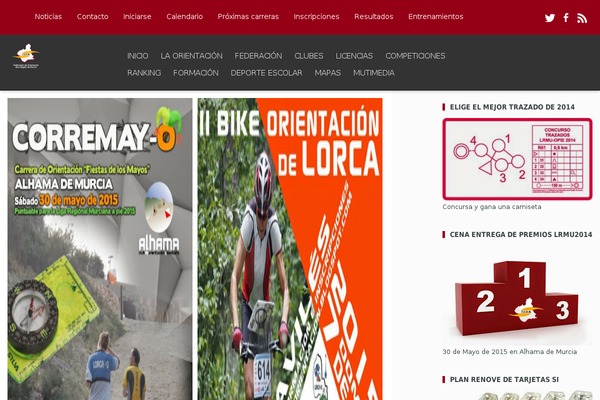The image size is (600, 400).
Task: Select INICIO in main navigation
Action: (x=137, y=56)
